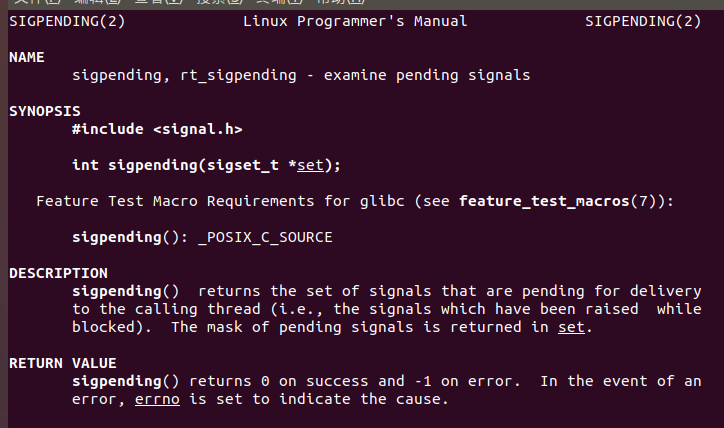The height and width of the screenshot is (428, 724).
Task: Click the RETURN VALUE section heading
Action: coord(62,363)
